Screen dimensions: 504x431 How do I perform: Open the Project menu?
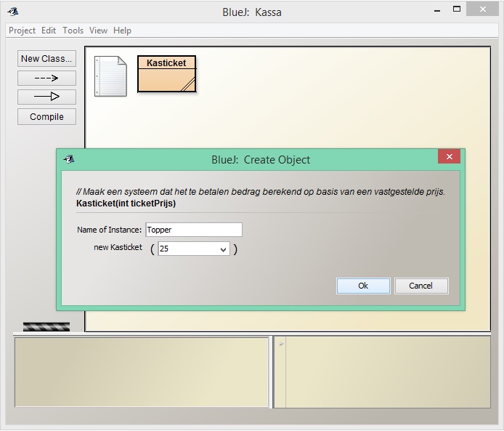pos(22,31)
